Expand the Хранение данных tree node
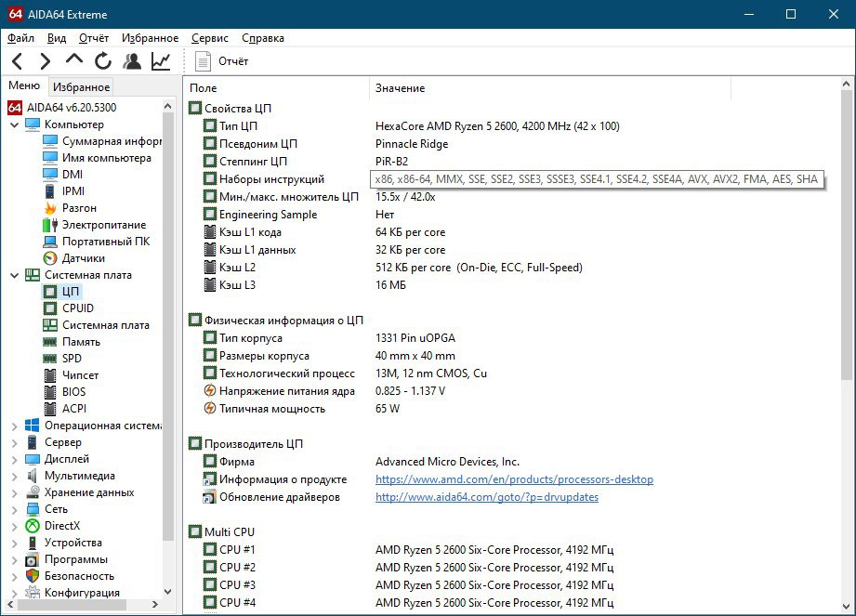Viewport: 856px width, 616px height. pyautogui.click(x=15, y=493)
